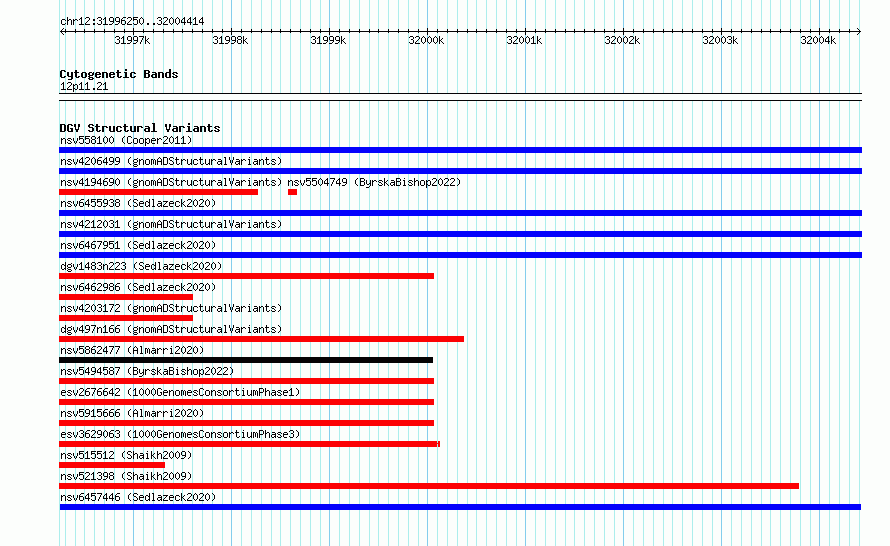The image size is (890, 546).
Task: Open dgv497n166 (gnomADStructuralVariants) label
Action: pyautogui.click(x=171, y=329)
